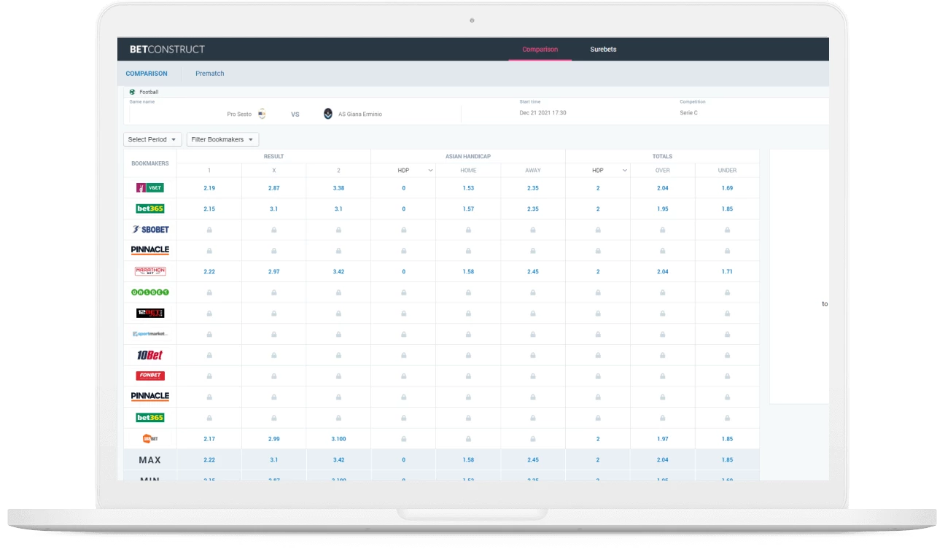937x560 pixels.
Task: Unlock the locked SBOBET home odds
Action: pos(467,229)
